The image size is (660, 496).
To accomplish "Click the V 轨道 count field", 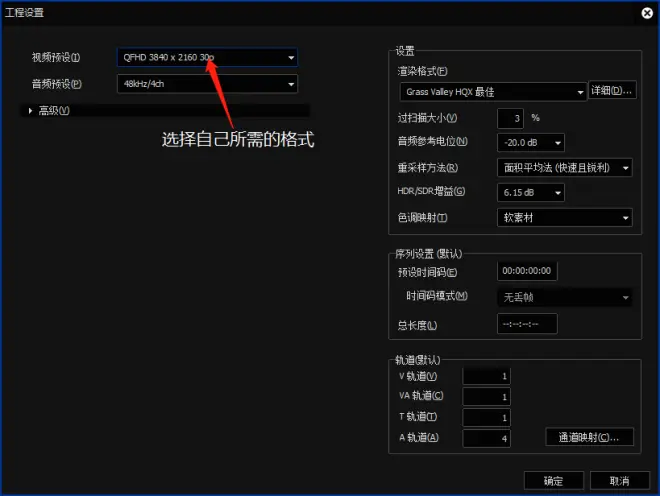I will [487, 376].
